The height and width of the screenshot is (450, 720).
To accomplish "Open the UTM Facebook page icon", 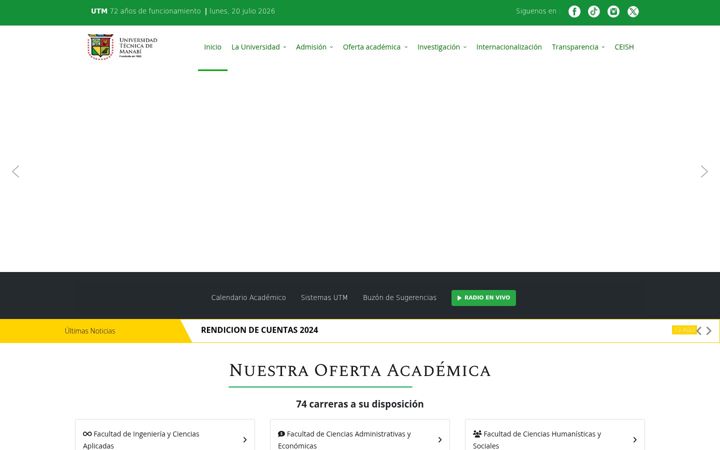I will (574, 11).
